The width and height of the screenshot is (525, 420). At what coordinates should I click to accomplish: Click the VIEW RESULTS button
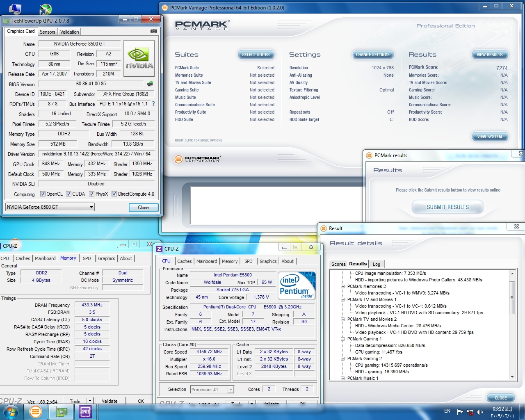[x=489, y=55]
